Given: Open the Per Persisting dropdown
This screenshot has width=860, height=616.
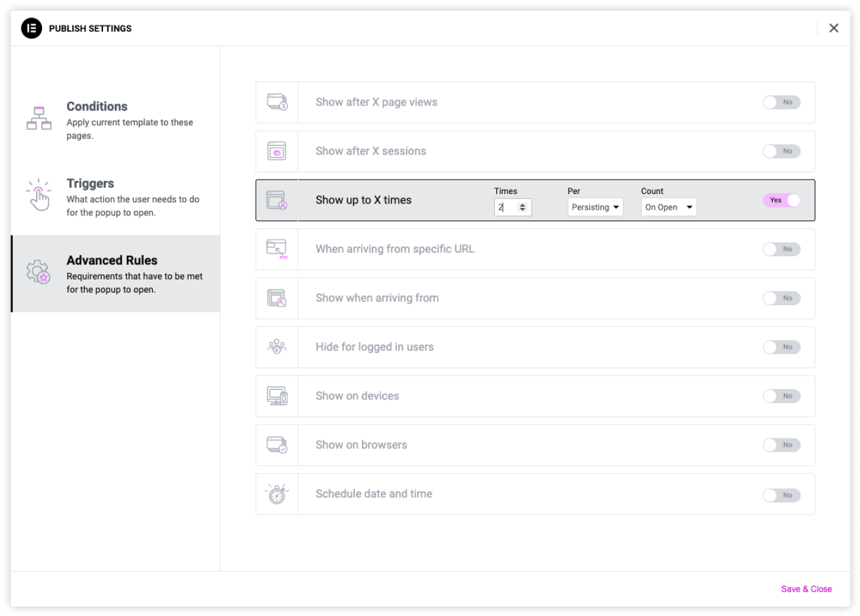Looking at the screenshot, I should click(595, 207).
